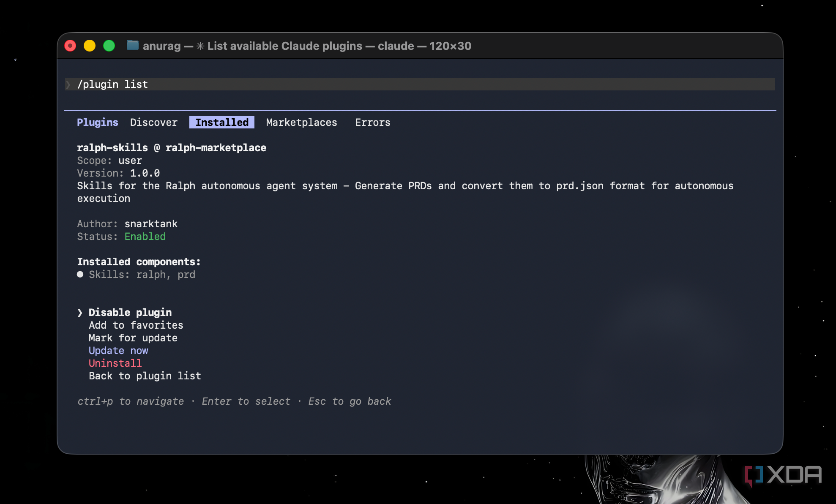The image size is (836, 504).
Task: Choose Add to favorites
Action: (136, 325)
